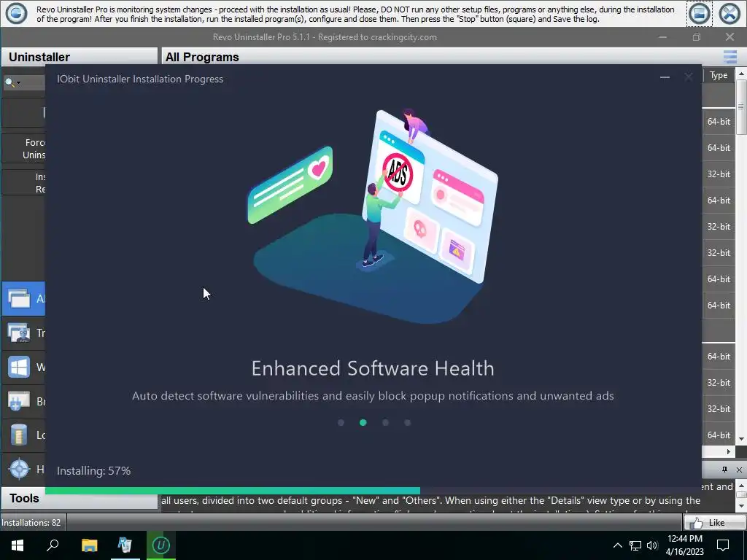Open the Windows Start menu
This screenshot has height=560, width=747.
click(18, 545)
